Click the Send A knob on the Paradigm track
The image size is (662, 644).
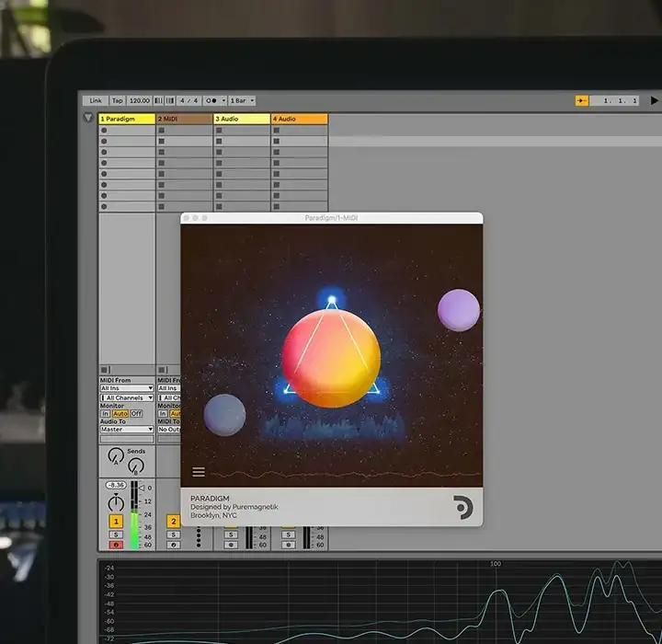pyautogui.click(x=116, y=455)
